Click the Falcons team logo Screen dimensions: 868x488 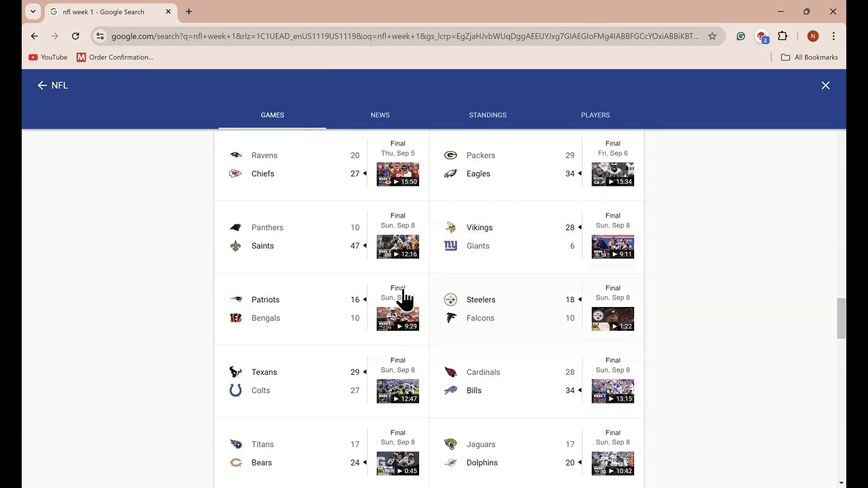450,318
